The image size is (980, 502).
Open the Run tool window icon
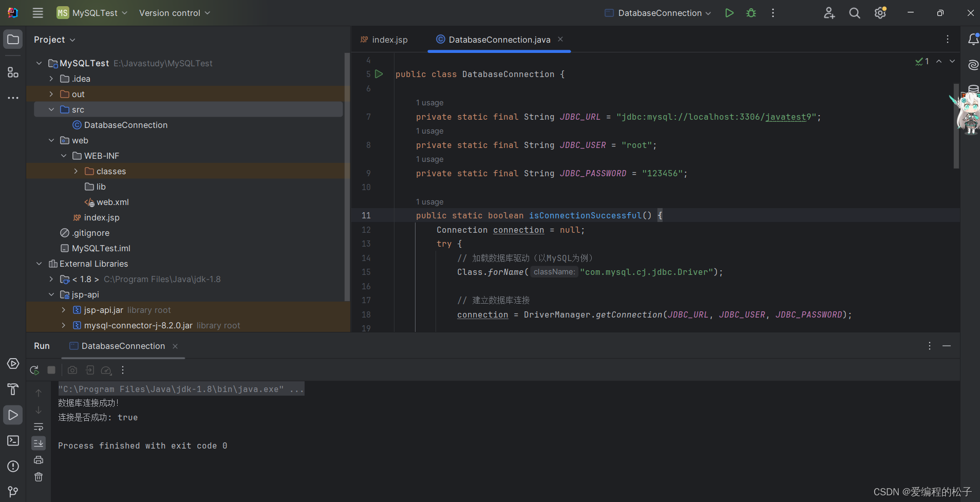[13, 415]
